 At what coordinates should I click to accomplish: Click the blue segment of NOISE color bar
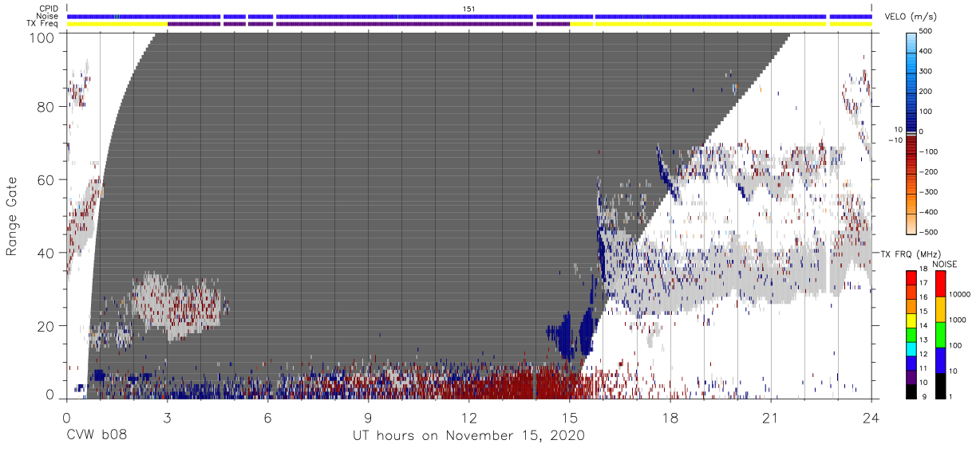(x=940, y=360)
